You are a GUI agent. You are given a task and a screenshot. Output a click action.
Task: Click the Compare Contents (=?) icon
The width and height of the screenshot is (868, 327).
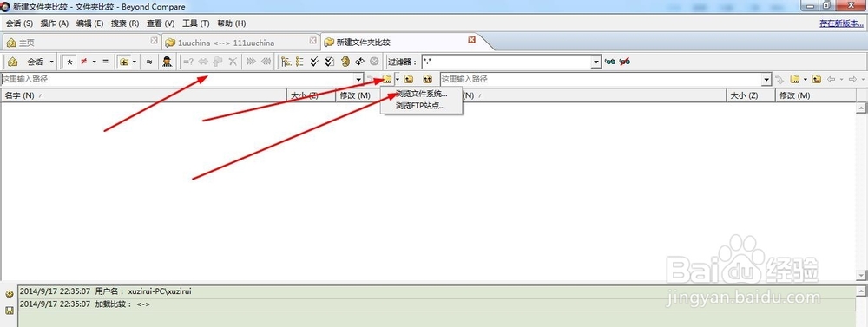188,62
